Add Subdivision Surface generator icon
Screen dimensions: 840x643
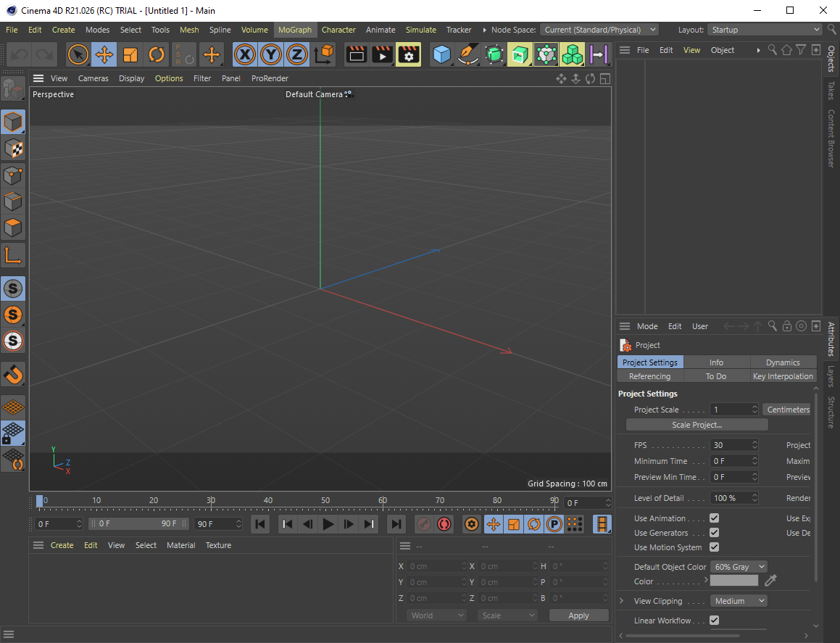[494, 54]
